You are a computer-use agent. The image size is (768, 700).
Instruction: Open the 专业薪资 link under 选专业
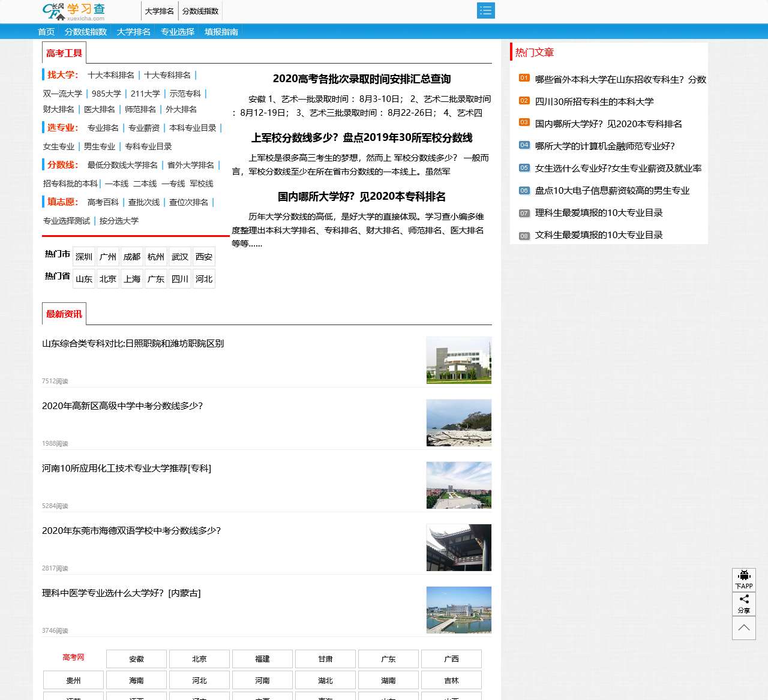coord(144,128)
